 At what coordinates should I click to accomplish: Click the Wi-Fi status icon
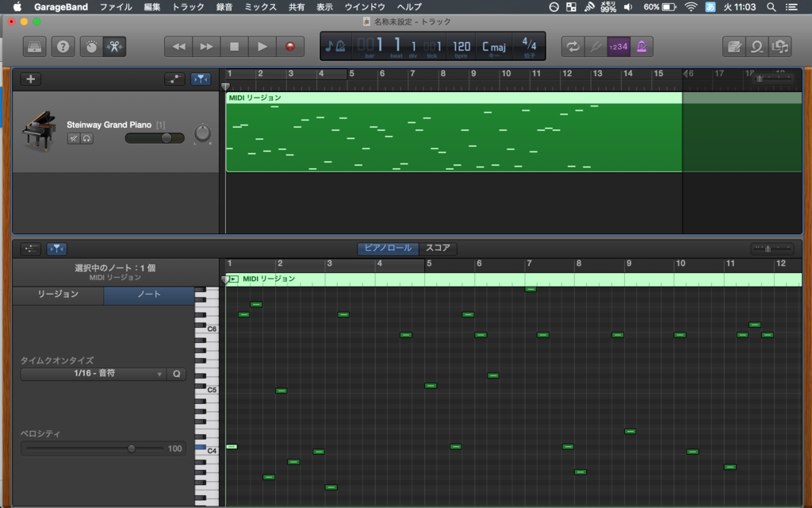(691, 6)
